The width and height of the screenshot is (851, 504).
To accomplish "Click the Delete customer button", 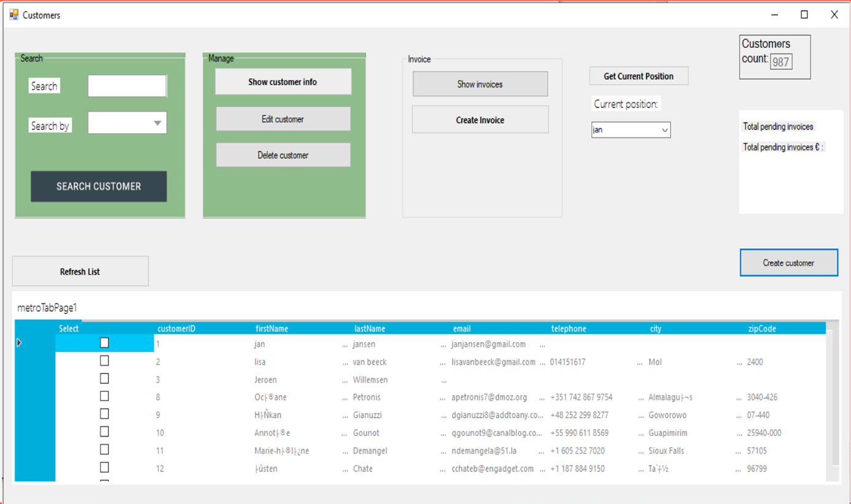I will pyautogui.click(x=283, y=155).
